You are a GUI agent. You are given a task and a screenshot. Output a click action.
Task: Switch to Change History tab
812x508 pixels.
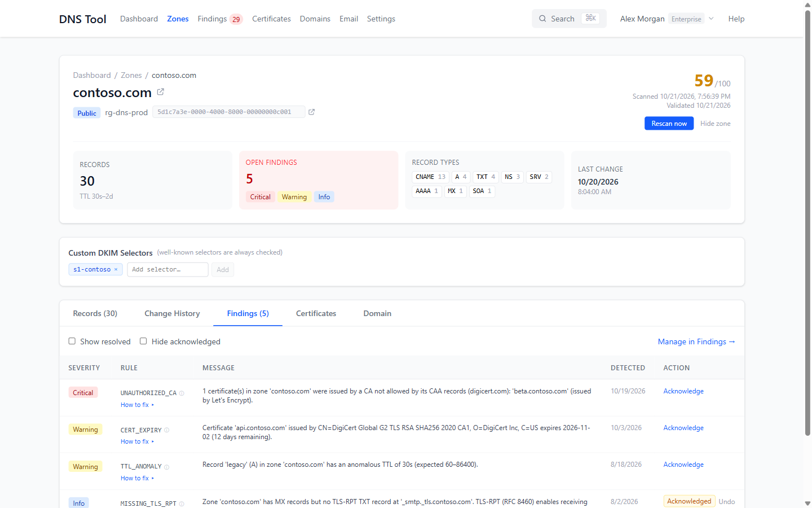click(x=172, y=313)
